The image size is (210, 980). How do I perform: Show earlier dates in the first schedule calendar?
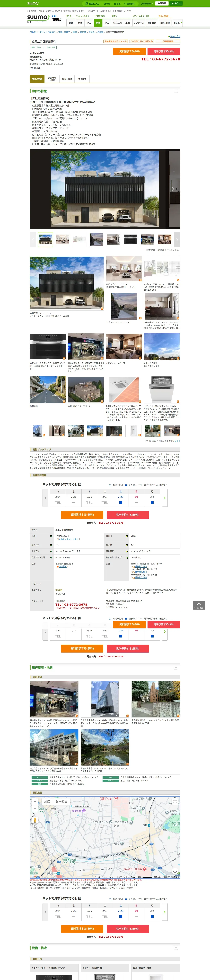[45, 498]
